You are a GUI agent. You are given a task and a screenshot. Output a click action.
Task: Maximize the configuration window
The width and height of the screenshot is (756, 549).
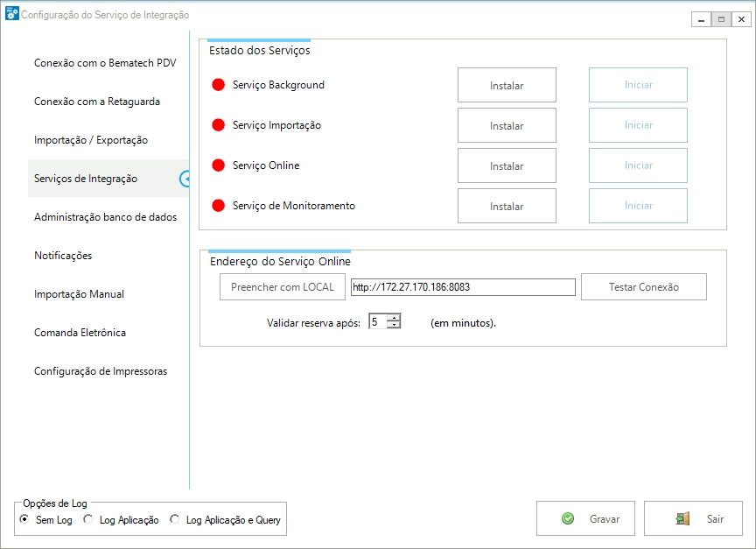721,19
